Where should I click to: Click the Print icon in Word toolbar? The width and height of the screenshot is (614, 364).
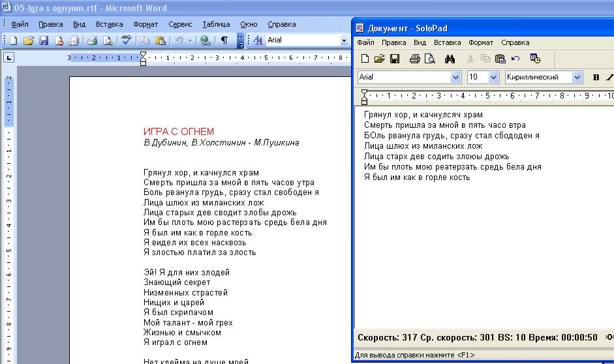(92, 40)
